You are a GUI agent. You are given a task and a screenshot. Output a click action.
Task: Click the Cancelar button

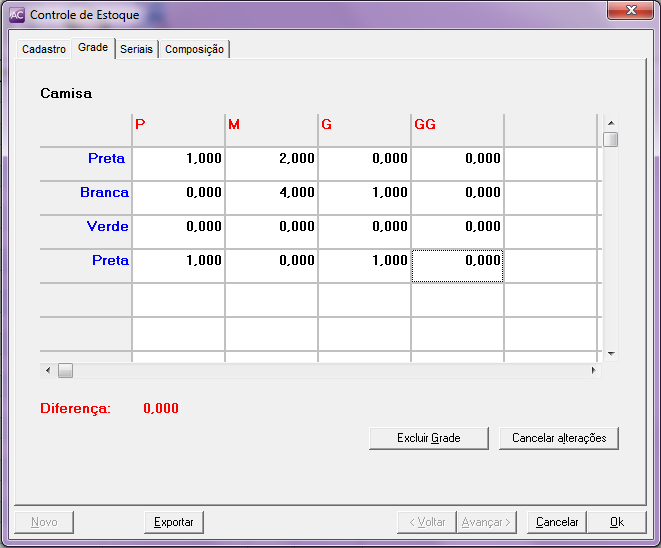click(557, 522)
